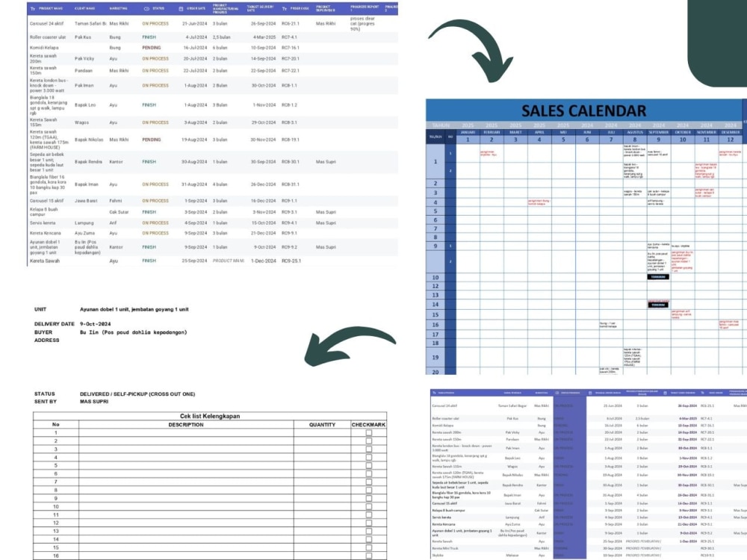The height and width of the screenshot is (560, 747).
Task: Select the SEPTEMBER month column header
Action: pos(658,132)
